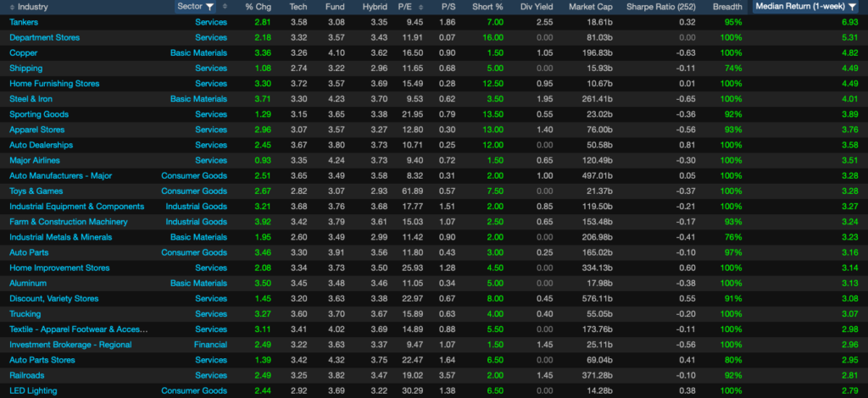Click Consumer Goods sector in Toys & Games row
Image resolution: width=868 pixels, height=398 pixels.
194,191
